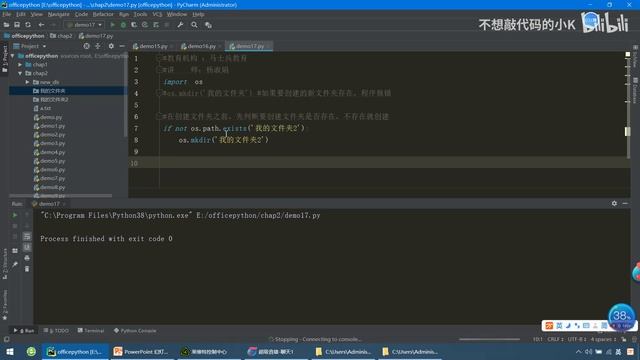
Task: Toggle scroll-to-end in the Run console
Action: pyautogui.click(x=27, y=247)
